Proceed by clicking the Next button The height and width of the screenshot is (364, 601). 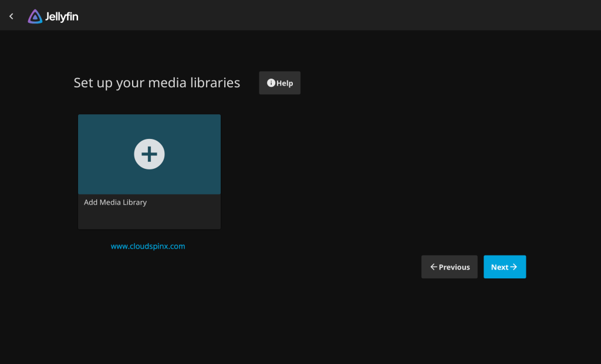click(504, 267)
